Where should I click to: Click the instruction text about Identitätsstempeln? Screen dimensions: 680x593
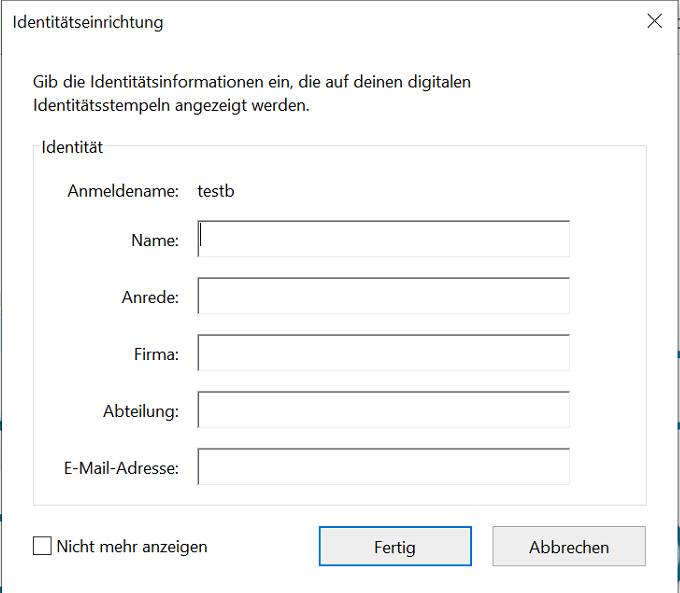pyautogui.click(x=252, y=93)
